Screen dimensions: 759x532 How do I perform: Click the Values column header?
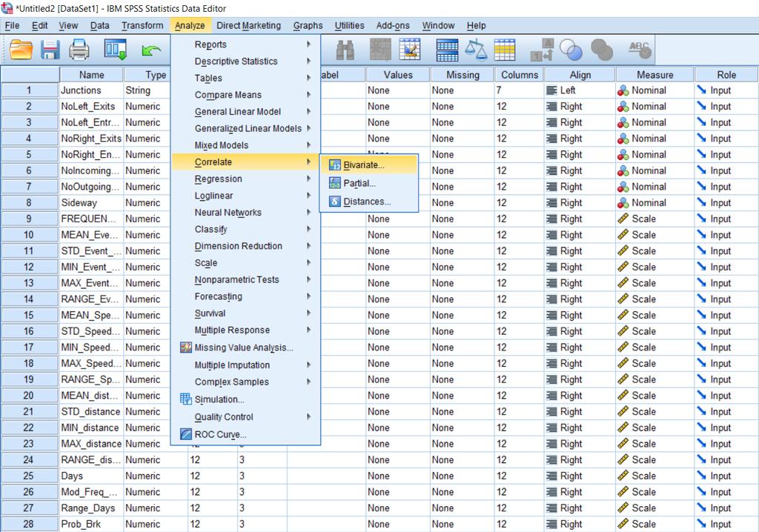(x=398, y=75)
